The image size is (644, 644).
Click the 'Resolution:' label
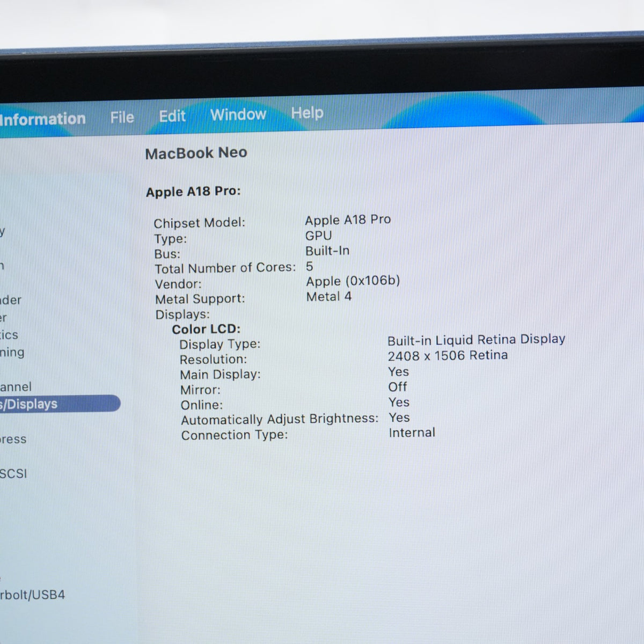pyautogui.click(x=214, y=360)
